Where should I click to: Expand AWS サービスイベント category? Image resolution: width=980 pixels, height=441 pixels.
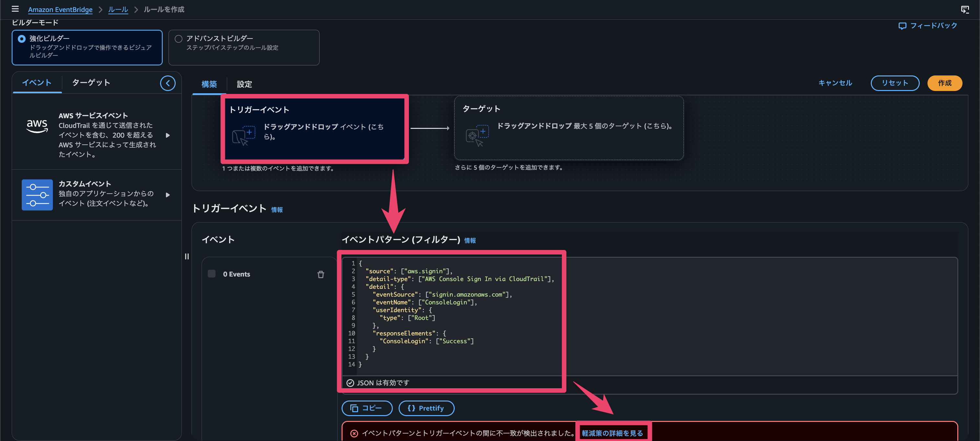click(168, 135)
